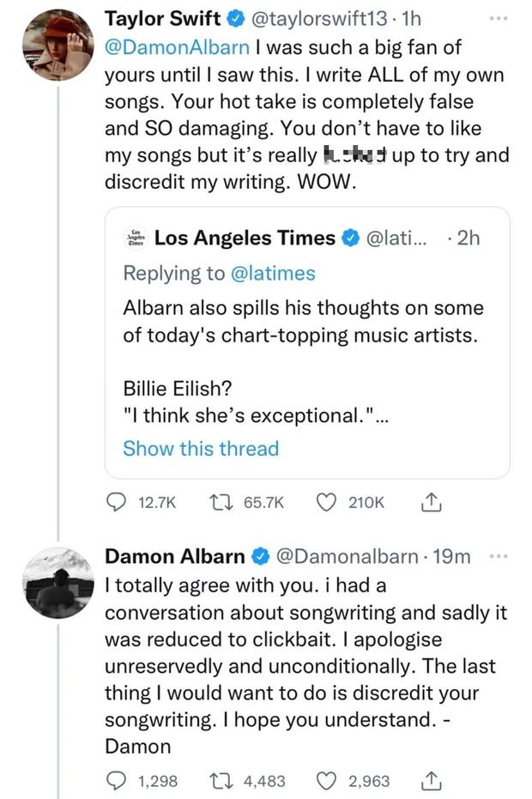Open more options on Taylor Swift's tweet

pyautogui.click(x=498, y=17)
